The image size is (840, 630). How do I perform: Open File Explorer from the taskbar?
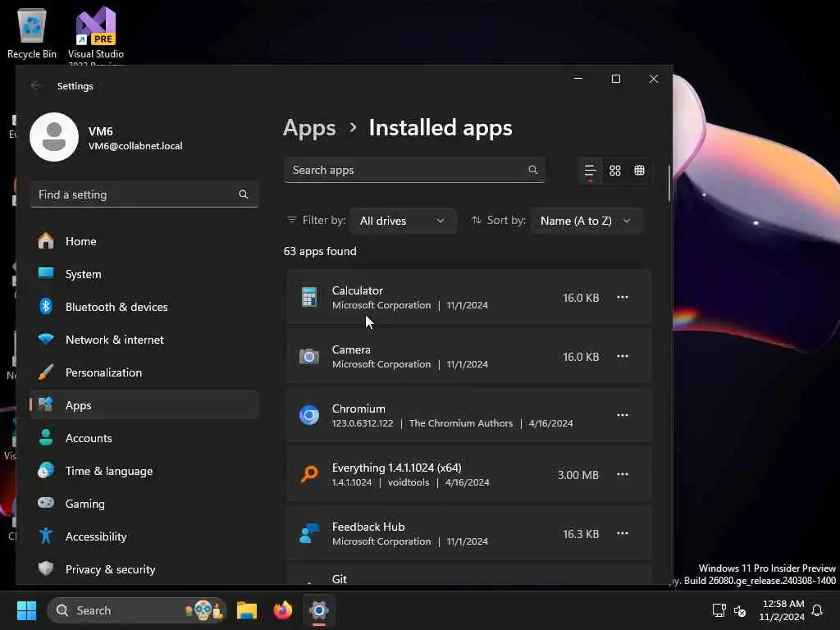pos(247,610)
